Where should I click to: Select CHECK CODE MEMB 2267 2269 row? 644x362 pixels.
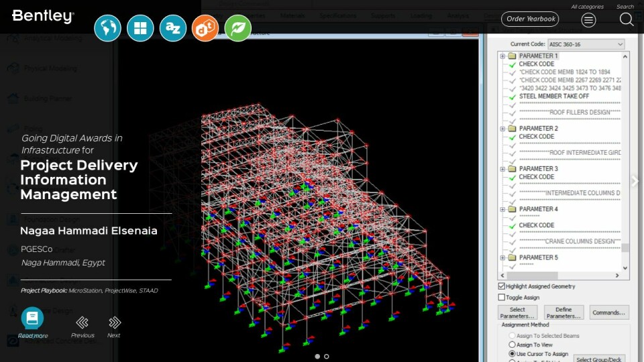coord(570,80)
